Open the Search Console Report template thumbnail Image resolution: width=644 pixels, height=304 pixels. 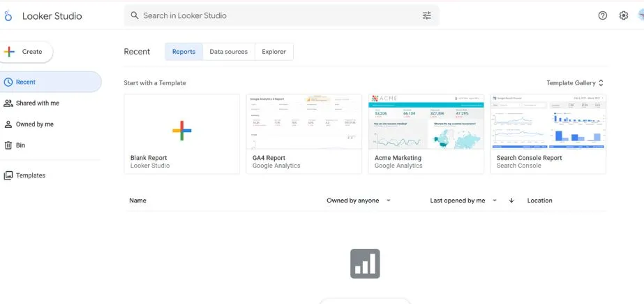point(548,134)
